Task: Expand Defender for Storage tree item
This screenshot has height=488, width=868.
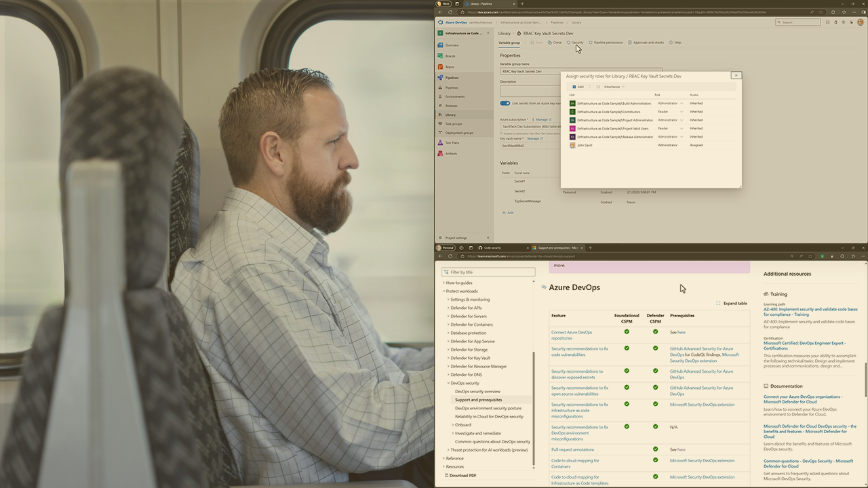Action: click(x=448, y=350)
